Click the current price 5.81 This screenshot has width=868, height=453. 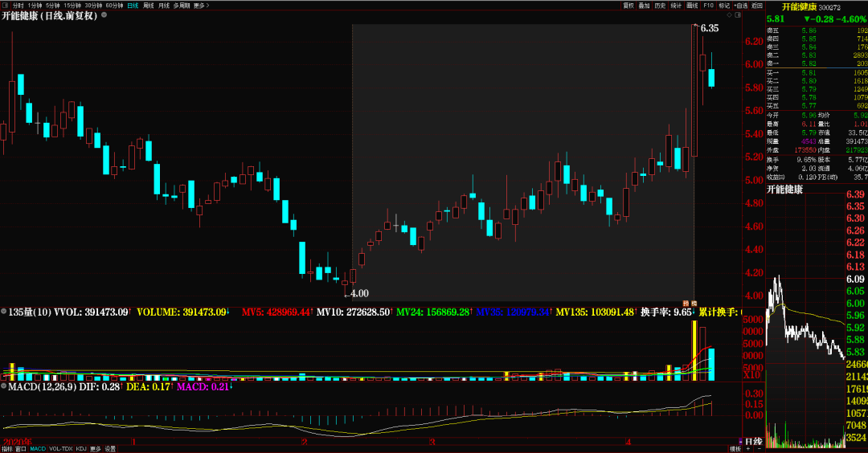[776, 18]
